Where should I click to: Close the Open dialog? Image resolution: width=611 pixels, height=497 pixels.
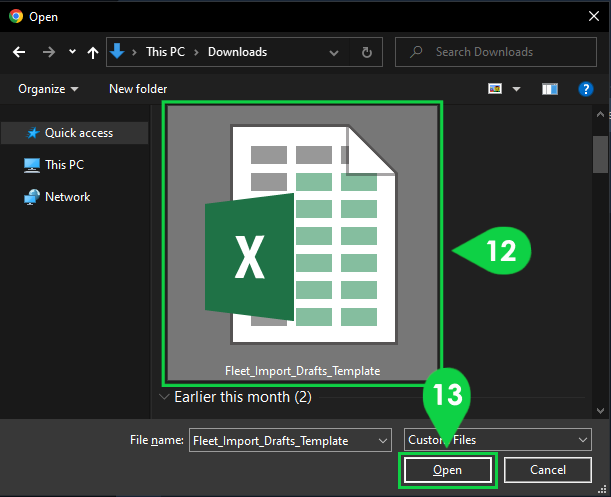(x=593, y=16)
